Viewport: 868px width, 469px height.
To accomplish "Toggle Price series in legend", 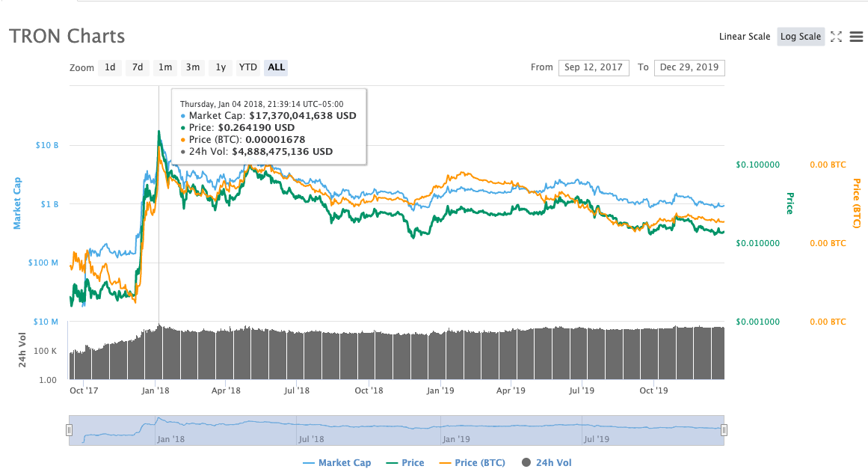I will 405,462.
